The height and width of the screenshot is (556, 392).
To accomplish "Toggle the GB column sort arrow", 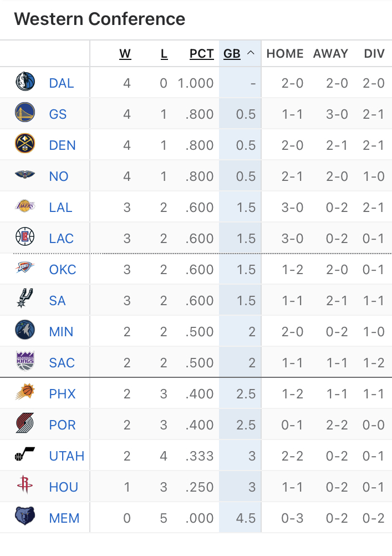I will pos(251,54).
